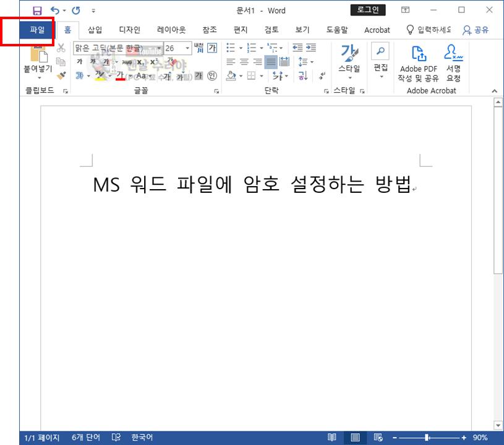
Task: Open the font name dropdown
Action: point(159,48)
